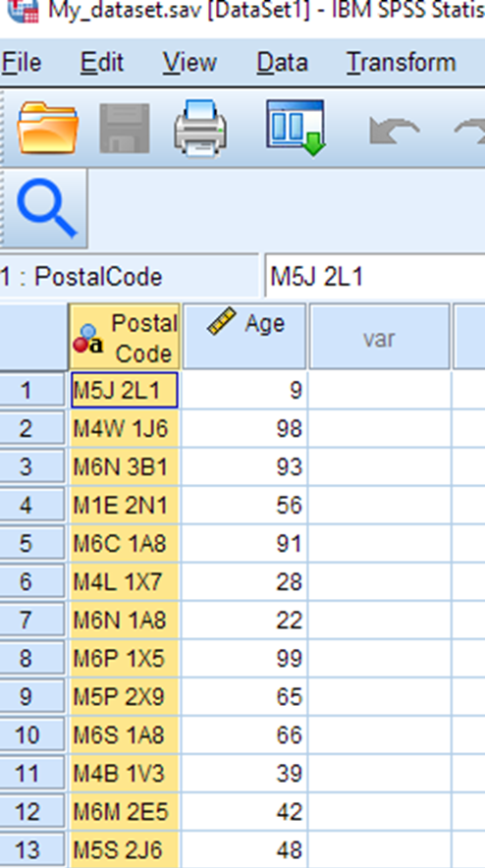Click the postal code cell M6N 1A8
The image size is (485, 868).
125,620
